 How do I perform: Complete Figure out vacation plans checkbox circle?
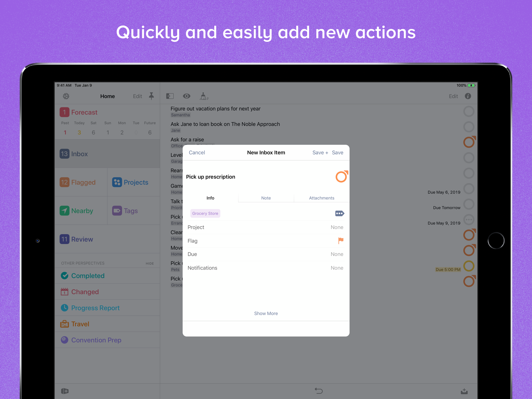[469, 112]
